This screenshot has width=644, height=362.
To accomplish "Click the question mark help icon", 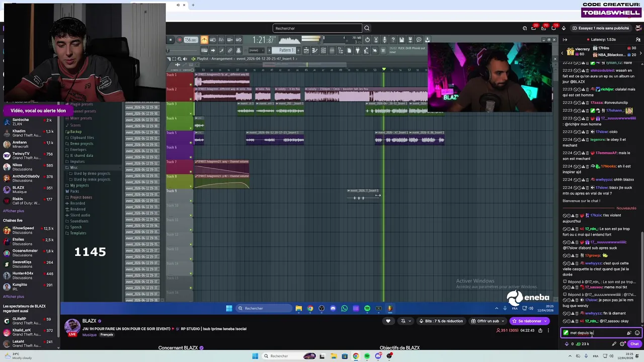I will pos(393,40).
